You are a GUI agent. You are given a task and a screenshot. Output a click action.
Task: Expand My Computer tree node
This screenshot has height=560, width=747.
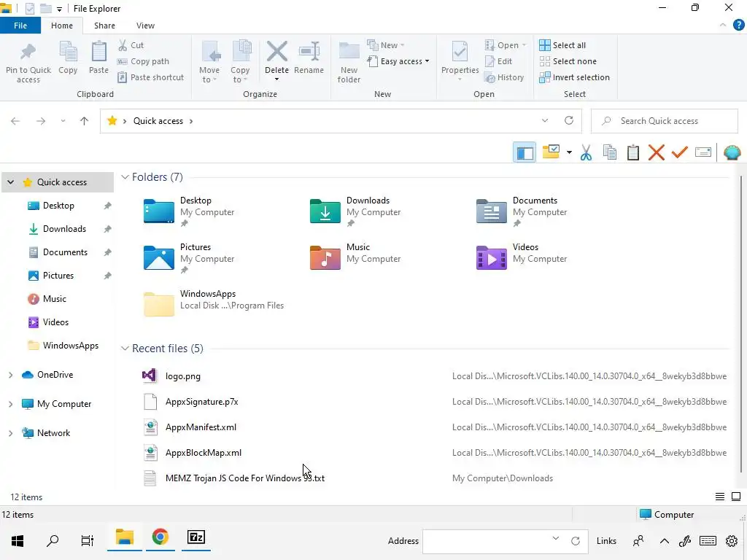[10, 404]
